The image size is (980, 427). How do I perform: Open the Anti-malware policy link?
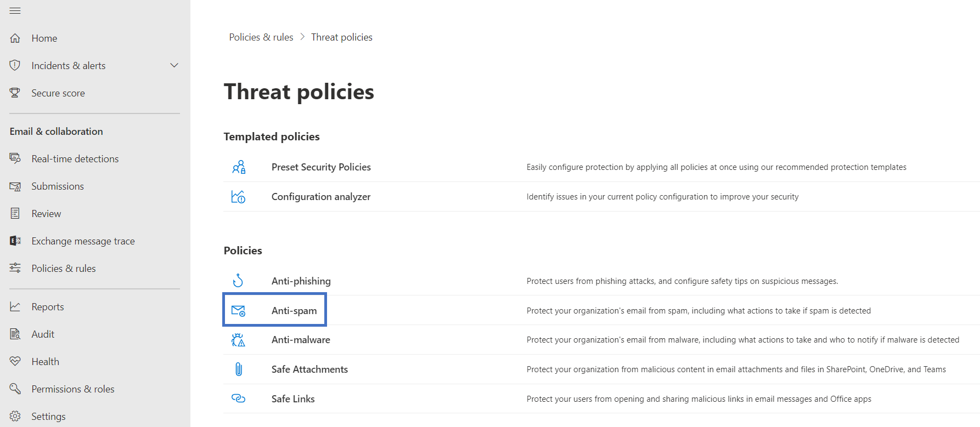coord(301,340)
